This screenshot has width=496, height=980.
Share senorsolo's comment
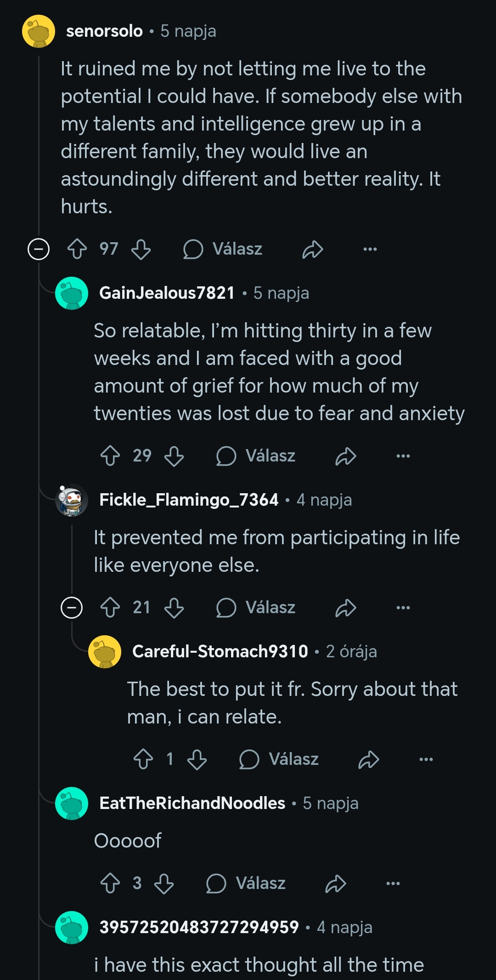[313, 249]
